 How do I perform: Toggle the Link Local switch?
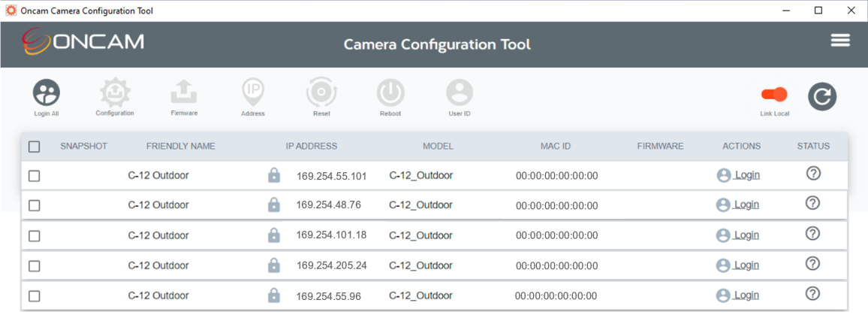pyautogui.click(x=774, y=95)
